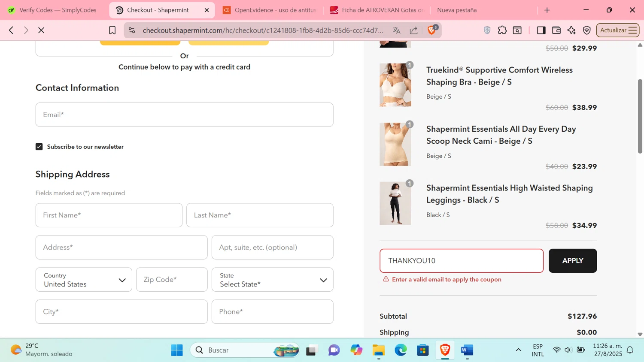
Task: Open File Explorer from taskbar
Action: click(378, 350)
